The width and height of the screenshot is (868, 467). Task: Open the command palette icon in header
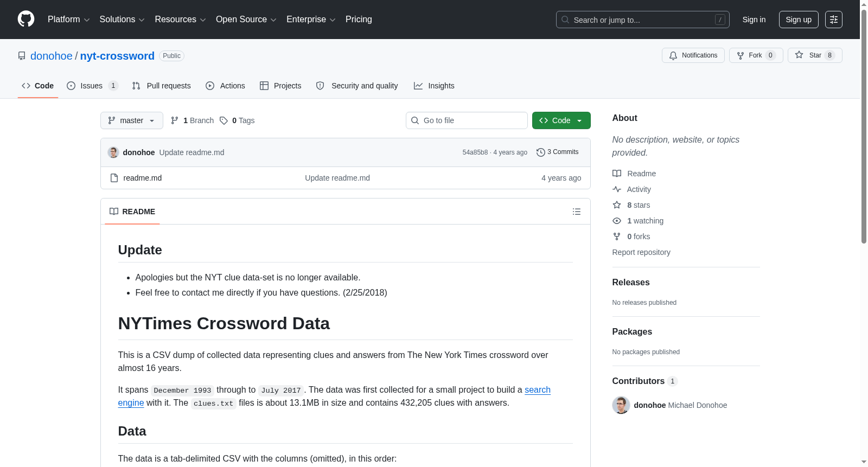[833, 20]
